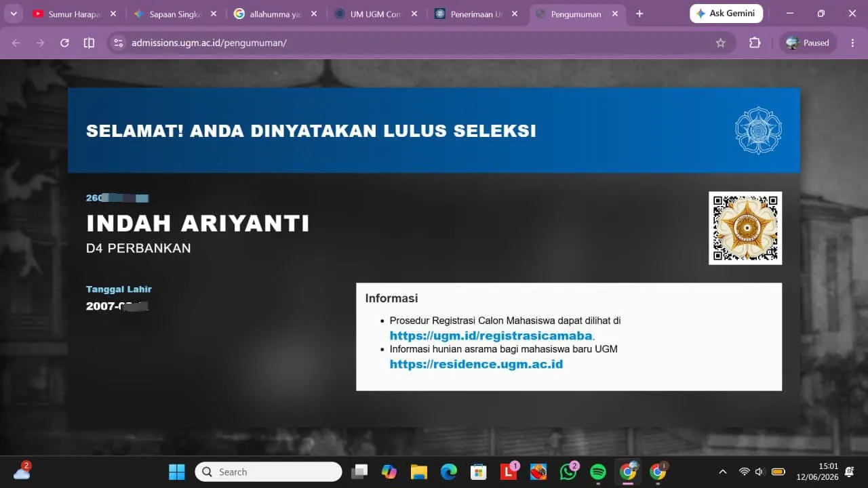This screenshot has height=488, width=868.
Task: Open Task View on the taskbar
Action: [360, 472]
